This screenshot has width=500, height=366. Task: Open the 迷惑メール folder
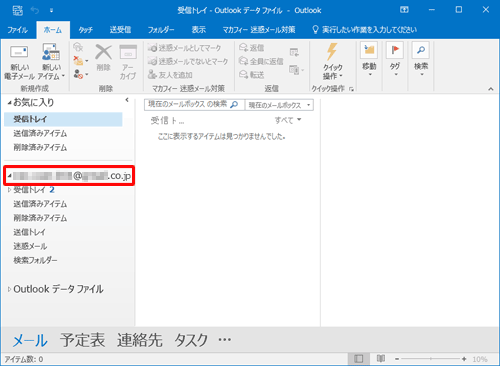30,246
